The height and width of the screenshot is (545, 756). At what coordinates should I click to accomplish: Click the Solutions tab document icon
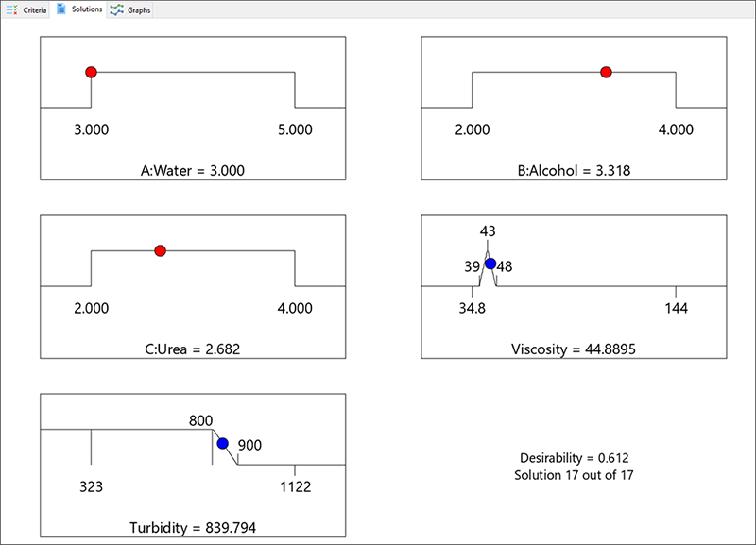click(x=61, y=9)
